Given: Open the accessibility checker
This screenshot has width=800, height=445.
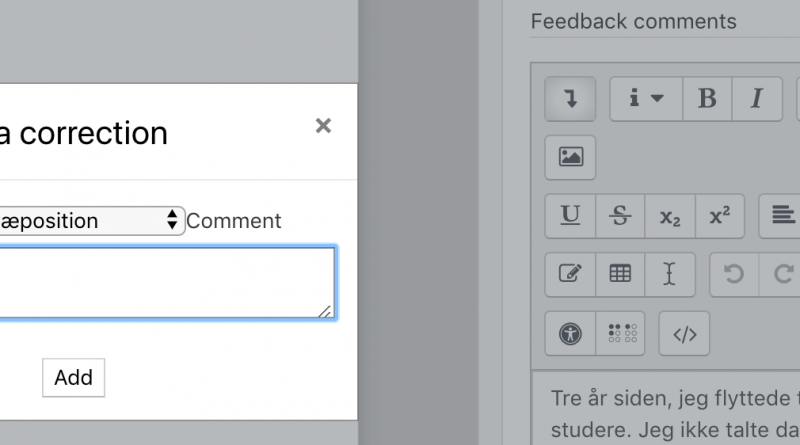Looking at the screenshot, I should 570,334.
